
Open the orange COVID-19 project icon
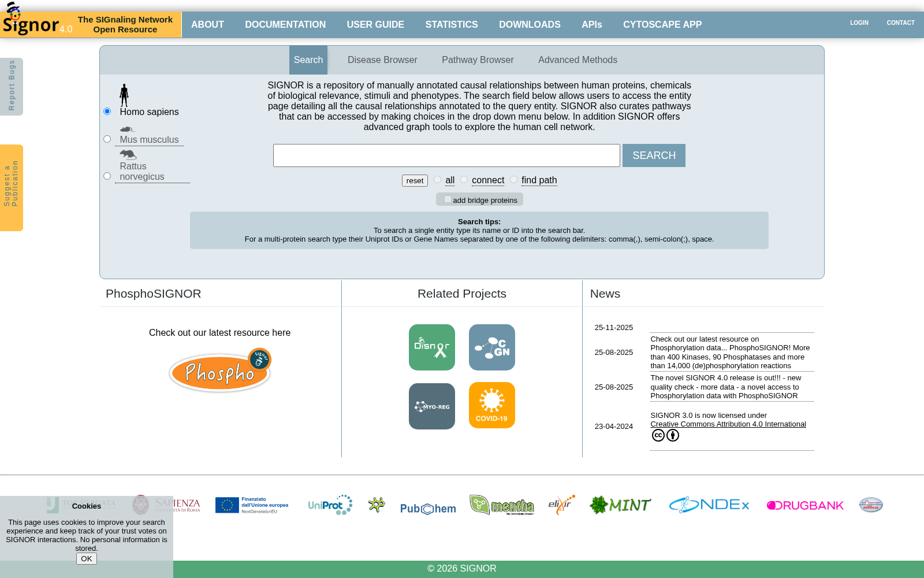(492, 405)
